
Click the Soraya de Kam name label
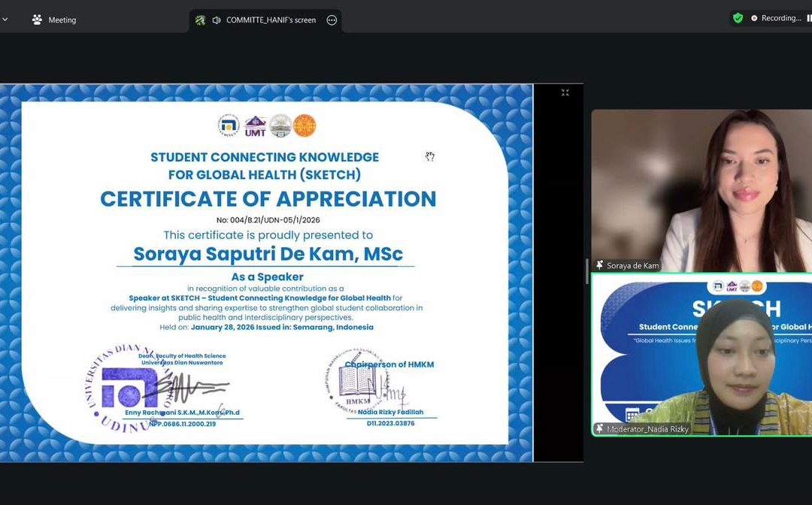(x=632, y=265)
